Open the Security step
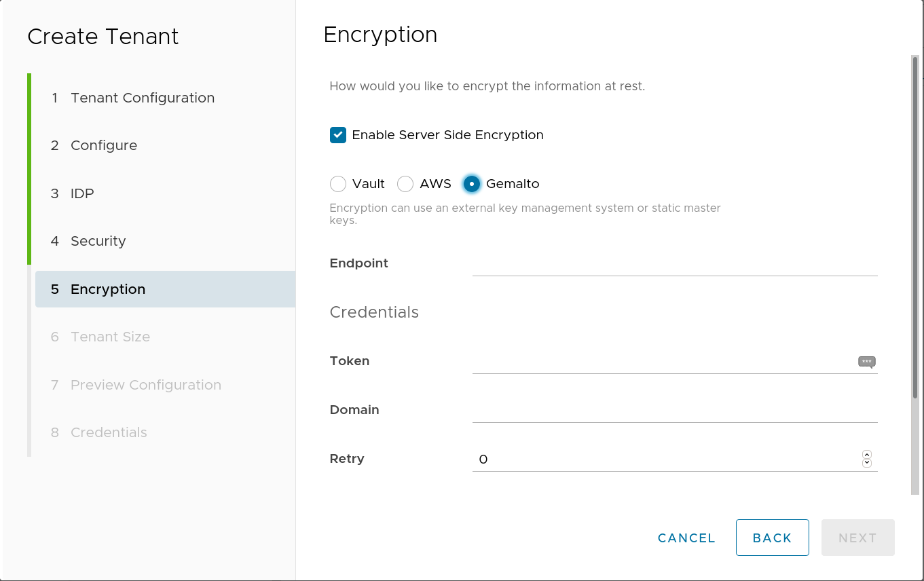This screenshot has width=924, height=581. (98, 241)
